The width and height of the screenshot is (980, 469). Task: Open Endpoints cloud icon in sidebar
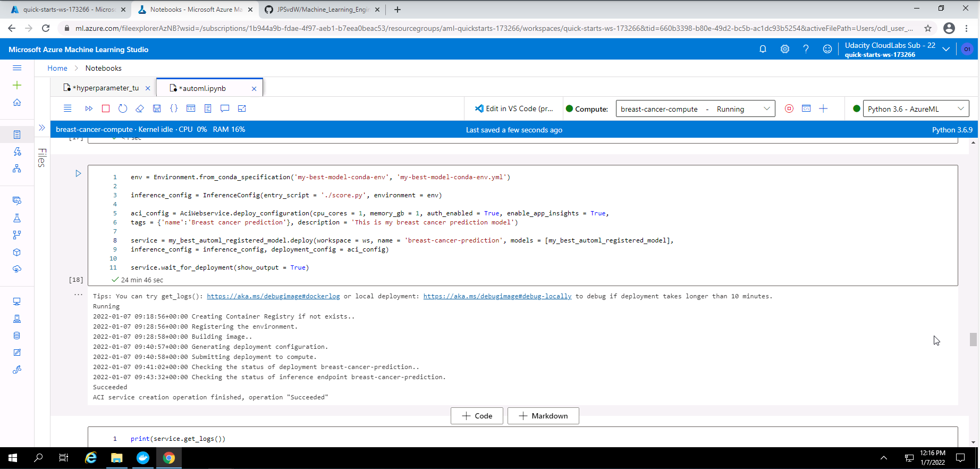(17, 269)
